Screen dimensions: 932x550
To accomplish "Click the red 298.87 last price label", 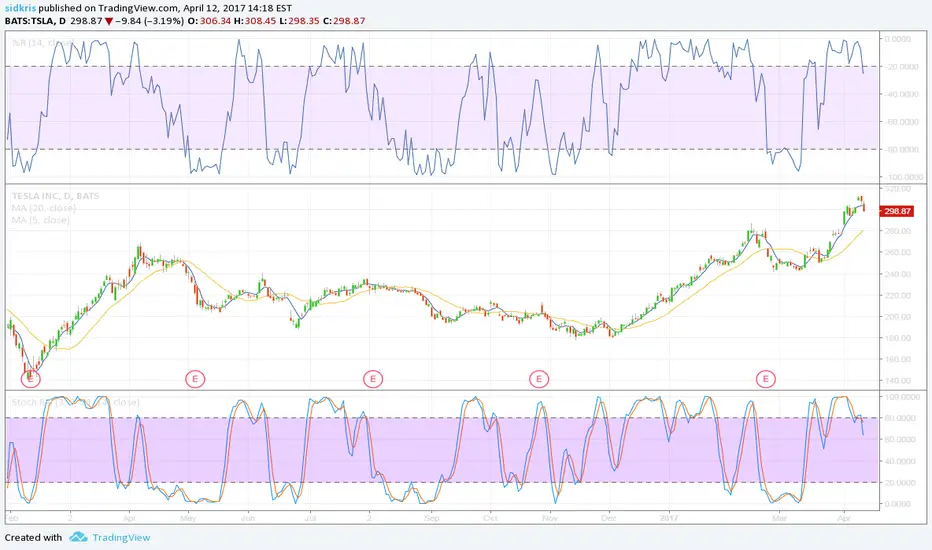I will pos(897,211).
